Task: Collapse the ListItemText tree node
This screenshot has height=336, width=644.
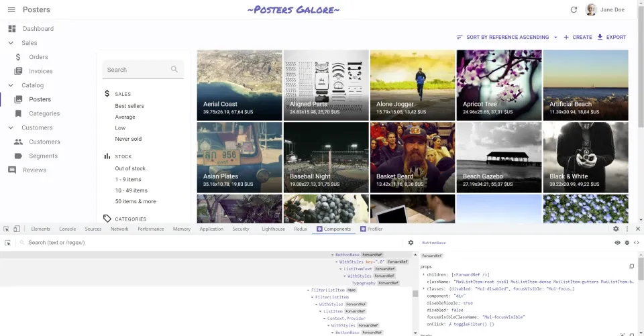Action: click(x=341, y=269)
